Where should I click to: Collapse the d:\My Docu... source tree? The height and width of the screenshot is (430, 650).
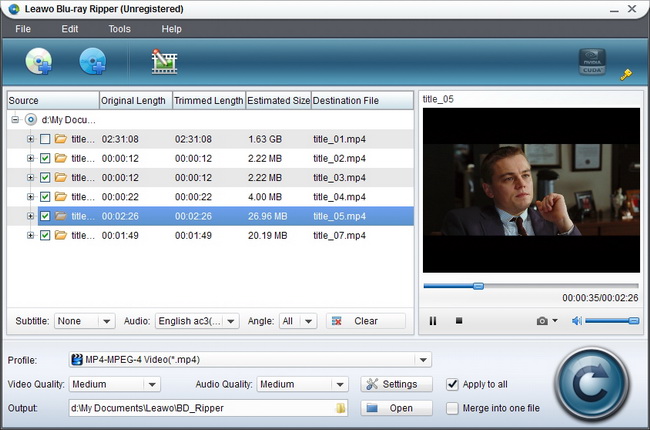coord(15,119)
